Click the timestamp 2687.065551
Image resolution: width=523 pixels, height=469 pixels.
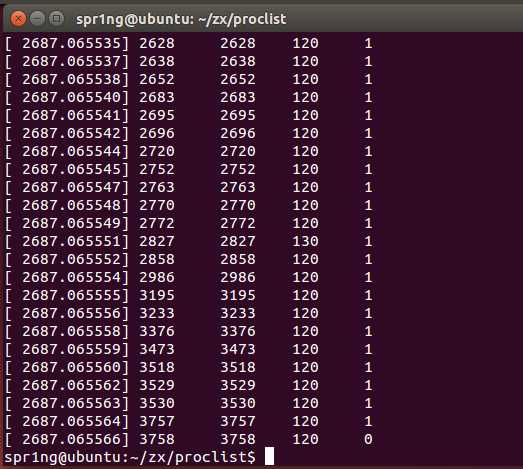click(71, 242)
